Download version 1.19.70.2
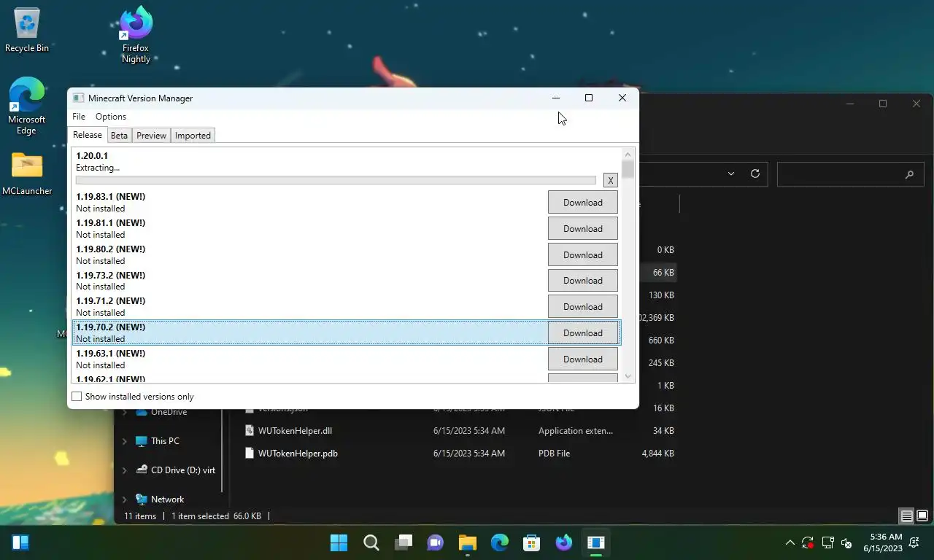934x560 pixels. [583, 333]
